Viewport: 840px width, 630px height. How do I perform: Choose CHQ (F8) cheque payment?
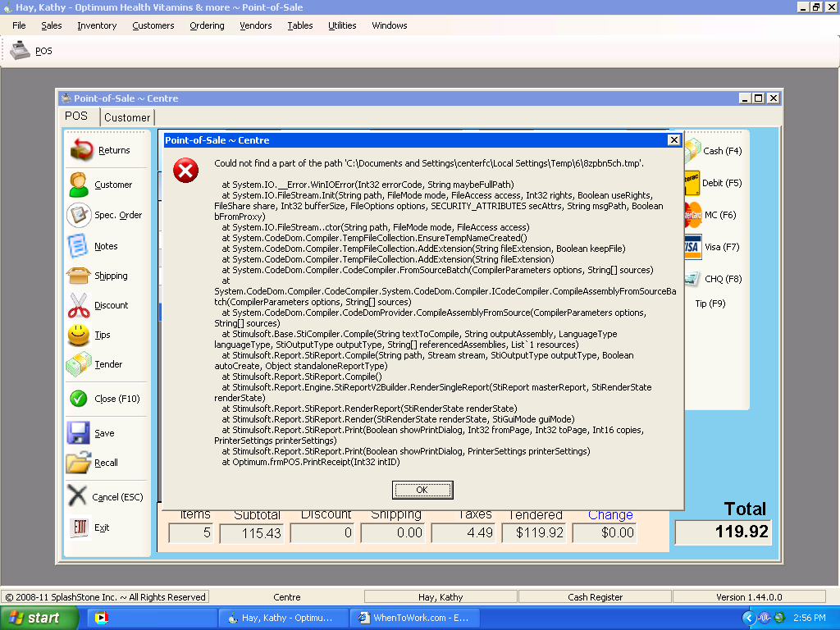point(714,279)
